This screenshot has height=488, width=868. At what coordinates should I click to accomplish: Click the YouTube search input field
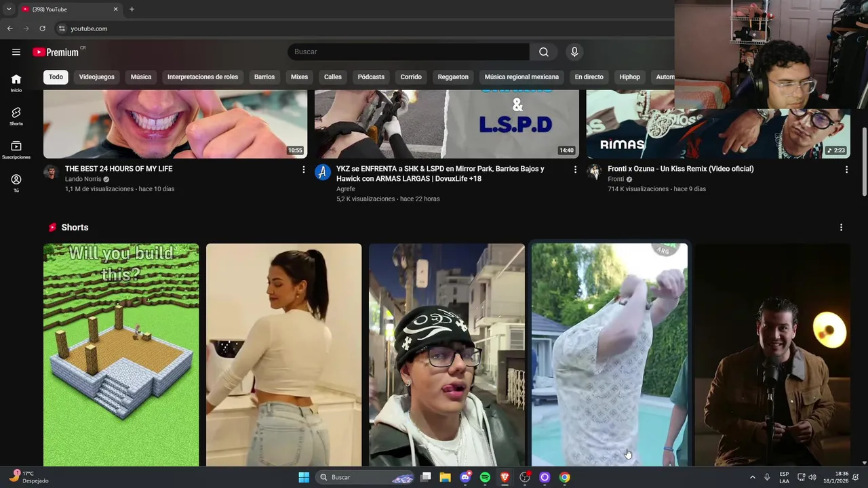tap(408, 52)
